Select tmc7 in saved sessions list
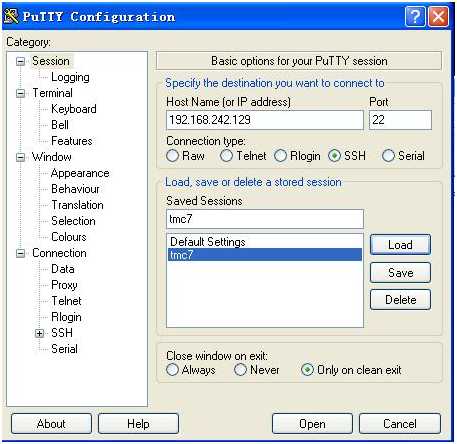This screenshot has height=444, width=457. point(265,255)
